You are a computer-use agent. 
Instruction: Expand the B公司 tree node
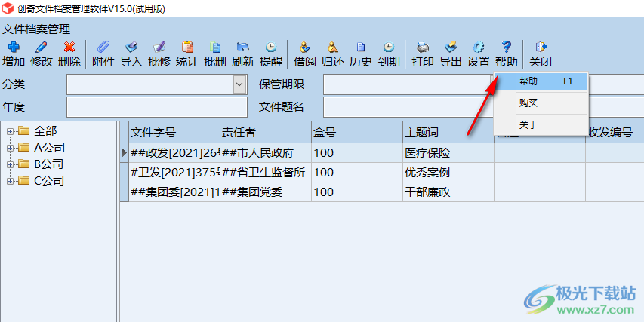11,164
